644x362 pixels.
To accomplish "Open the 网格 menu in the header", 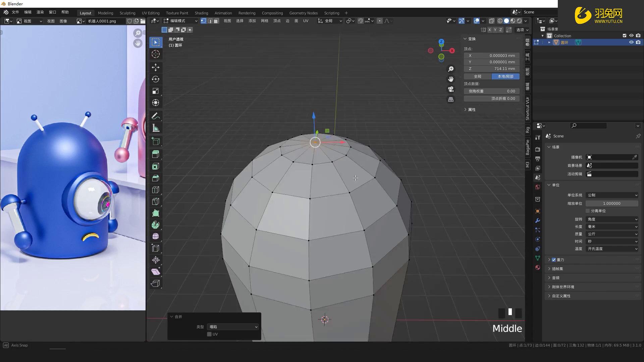I will click(x=265, y=21).
